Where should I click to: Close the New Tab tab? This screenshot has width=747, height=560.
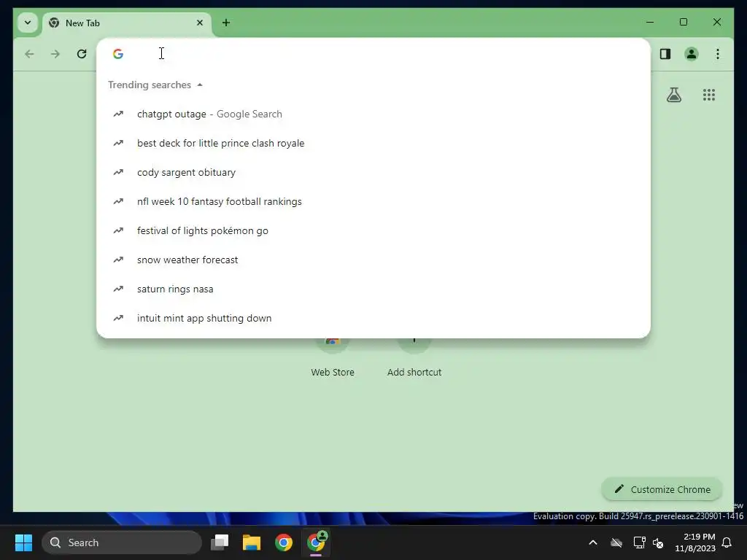click(x=200, y=23)
